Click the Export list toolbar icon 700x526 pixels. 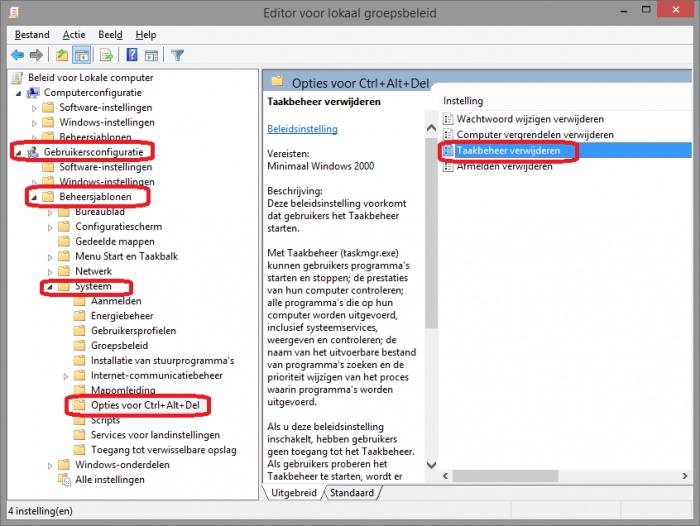click(107, 55)
